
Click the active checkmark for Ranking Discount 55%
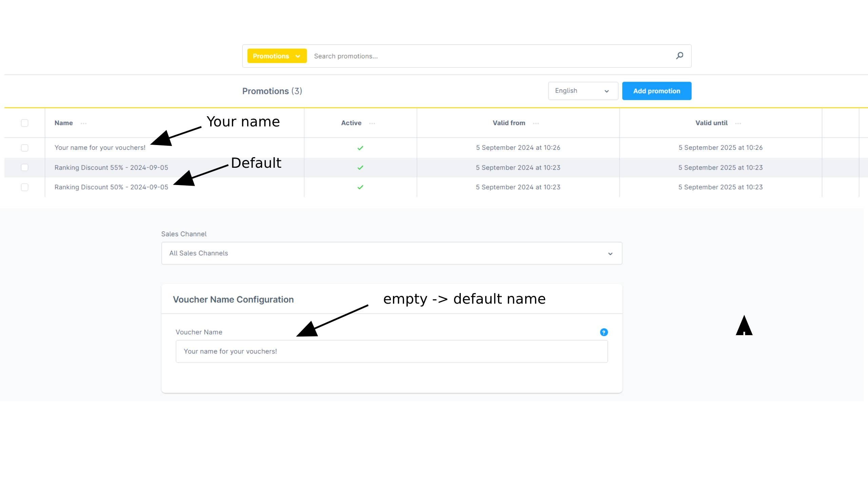(360, 167)
